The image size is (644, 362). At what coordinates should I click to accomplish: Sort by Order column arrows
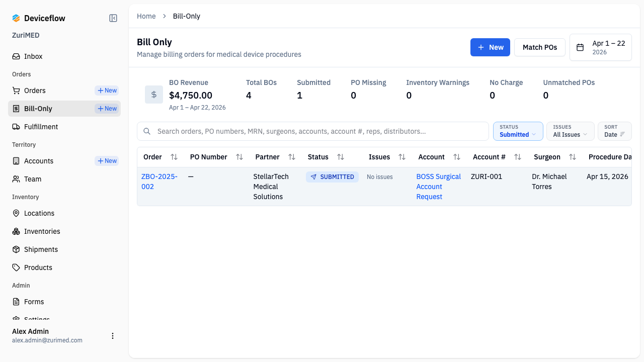point(174,157)
